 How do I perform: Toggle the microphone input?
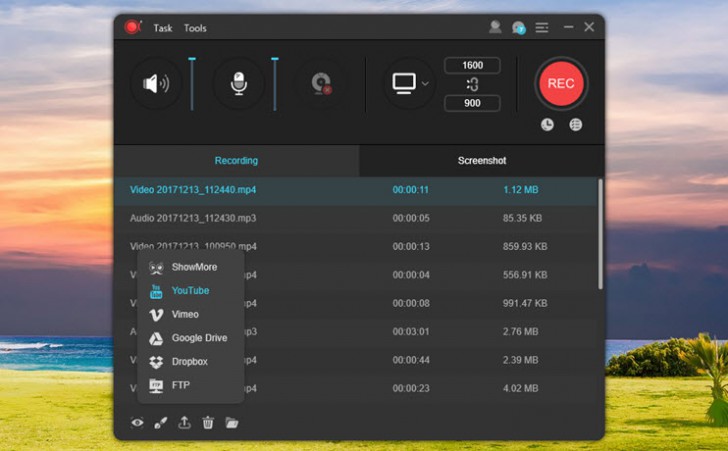point(238,84)
